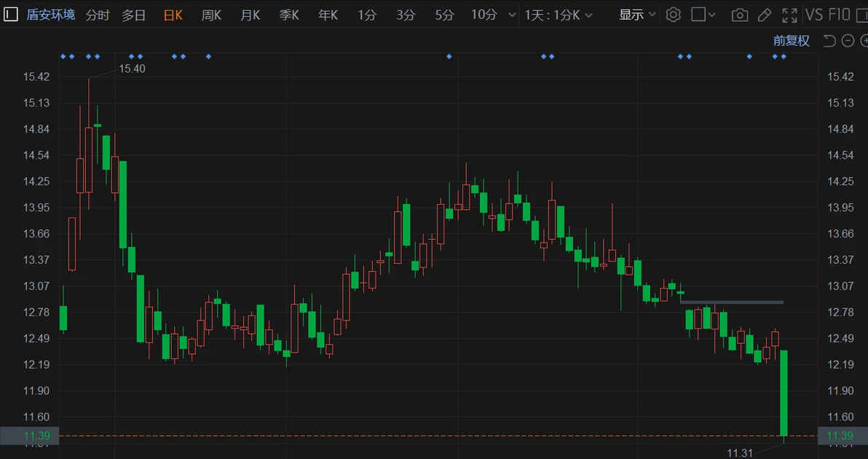Select the 月K monthly chart tab

click(x=250, y=15)
